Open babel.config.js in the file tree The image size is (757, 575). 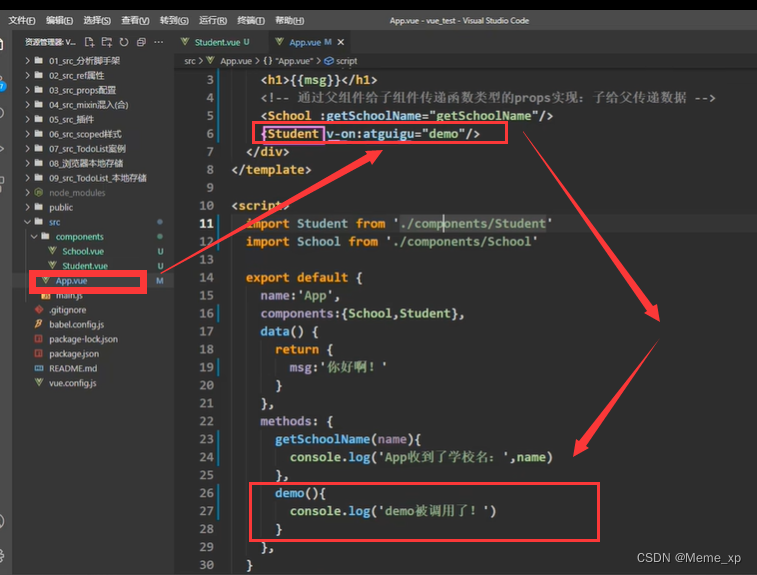76,324
